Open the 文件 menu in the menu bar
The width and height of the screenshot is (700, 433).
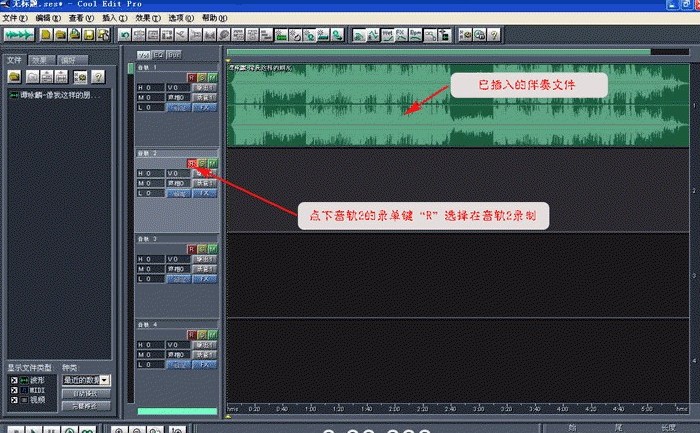point(14,18)
